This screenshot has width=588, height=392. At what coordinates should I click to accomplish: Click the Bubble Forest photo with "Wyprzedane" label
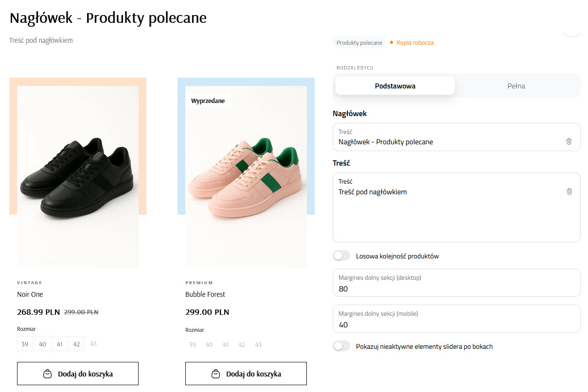coord(246,175)
